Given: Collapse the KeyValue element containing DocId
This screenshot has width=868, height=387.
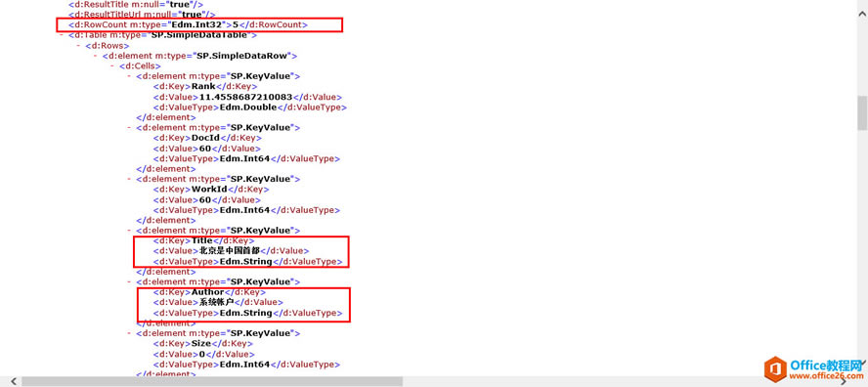Looking at the screenshot, I should (x=130, y=128).
